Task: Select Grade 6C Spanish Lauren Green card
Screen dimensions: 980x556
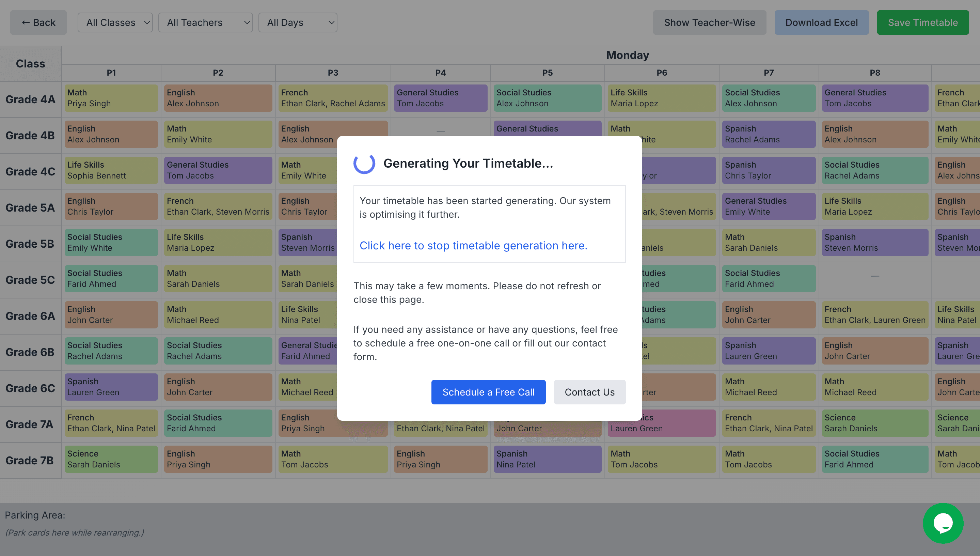Action: pos(111,387)
